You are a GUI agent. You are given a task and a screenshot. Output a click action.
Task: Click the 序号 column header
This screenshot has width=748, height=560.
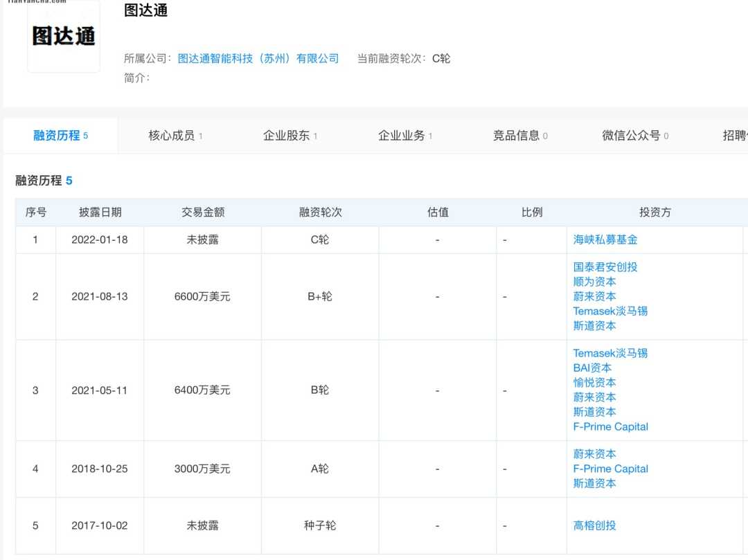click(x=36, y=212)
